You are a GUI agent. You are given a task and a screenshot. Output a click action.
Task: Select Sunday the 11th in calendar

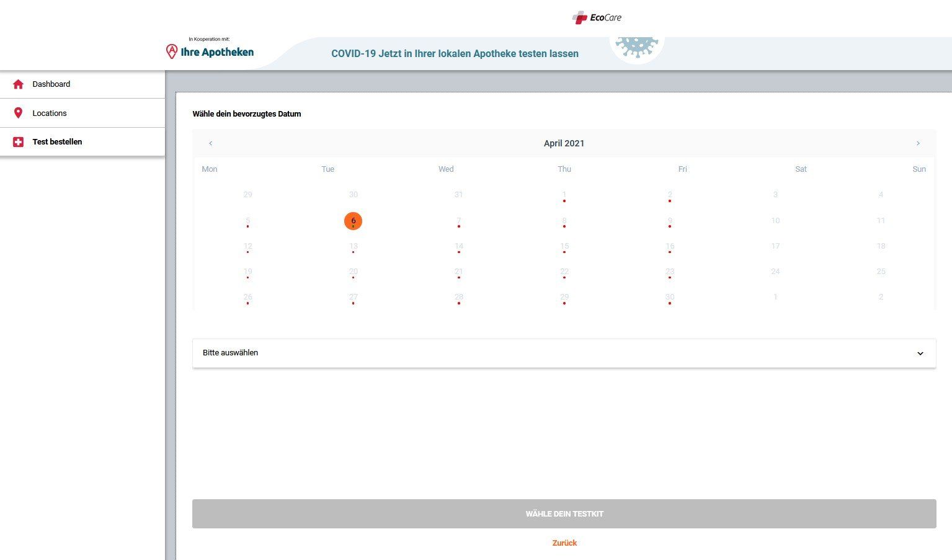(x=881, y=221)
